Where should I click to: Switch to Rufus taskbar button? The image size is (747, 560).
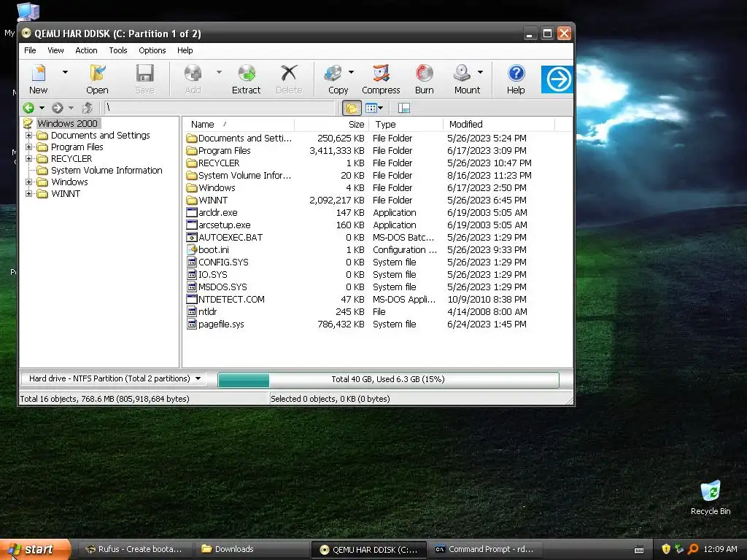134,549
